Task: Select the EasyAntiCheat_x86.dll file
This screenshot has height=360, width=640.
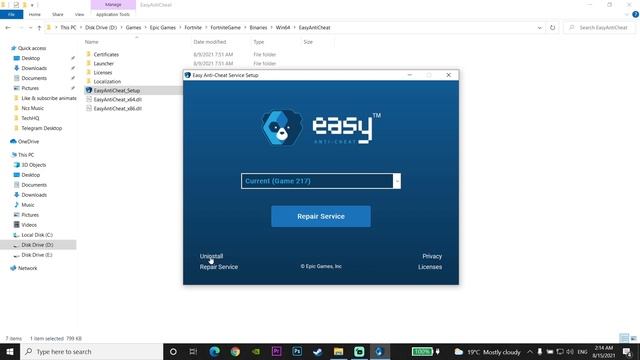Action: 118,108
